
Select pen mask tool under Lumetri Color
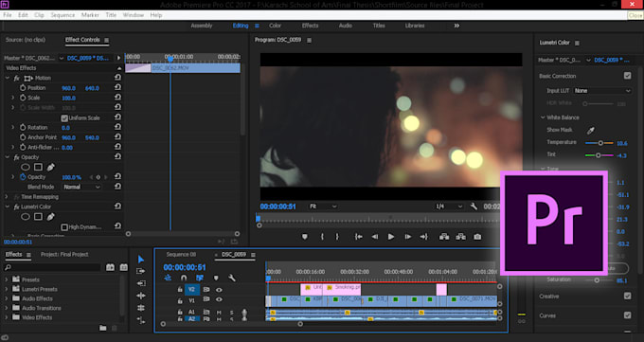click(50, 217)
